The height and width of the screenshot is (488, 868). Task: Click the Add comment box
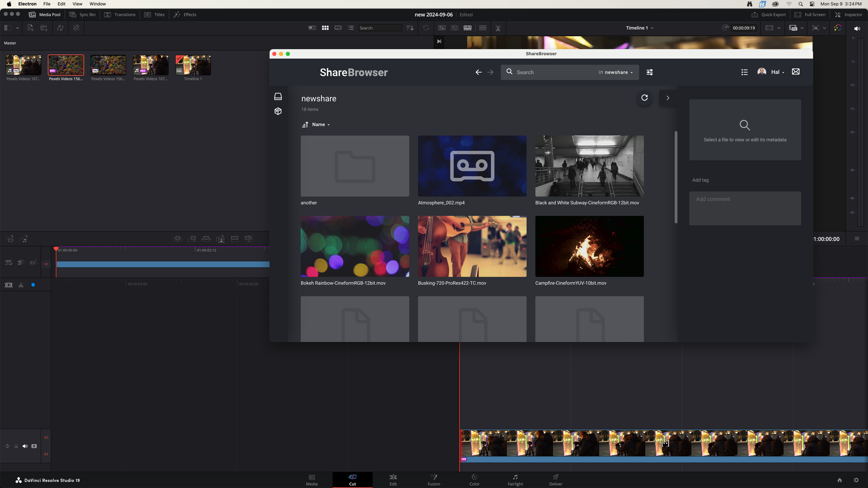point(745,208)
